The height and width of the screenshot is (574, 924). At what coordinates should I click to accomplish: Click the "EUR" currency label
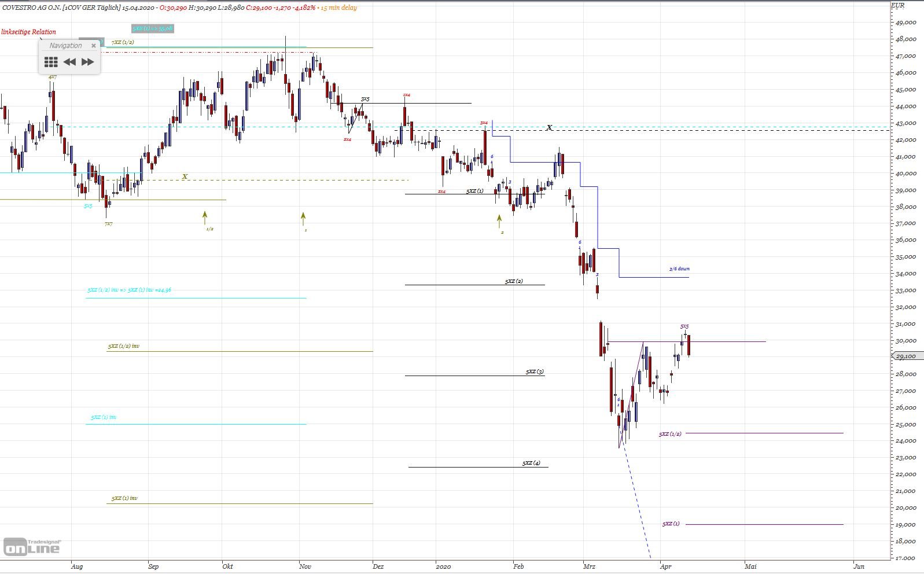click(897, 5)
